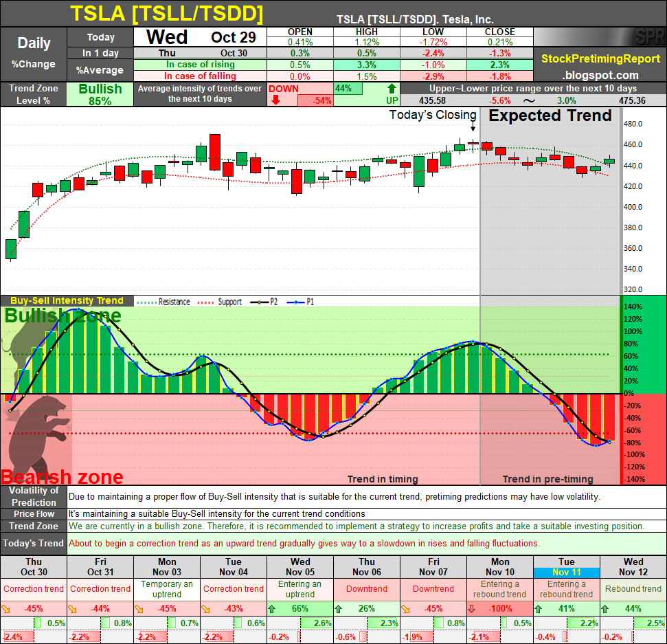Click the orange arrow beside Tue Nov 04 -43%
The width and height of the screenshot is (667, 644).
pyautogui.click(x=205, y=609)
